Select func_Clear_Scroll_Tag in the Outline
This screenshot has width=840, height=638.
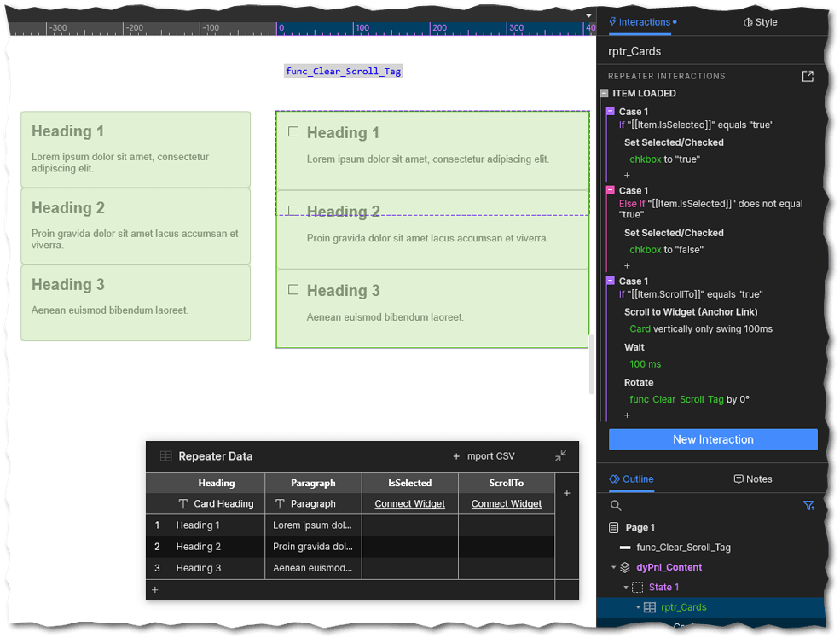[x=683, y=548]
